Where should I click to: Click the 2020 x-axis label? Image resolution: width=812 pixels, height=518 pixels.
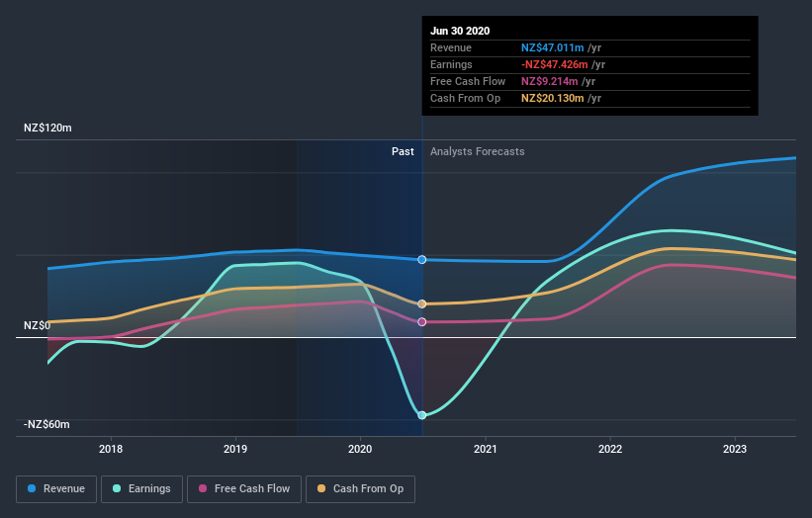click(x=360, y=449)
